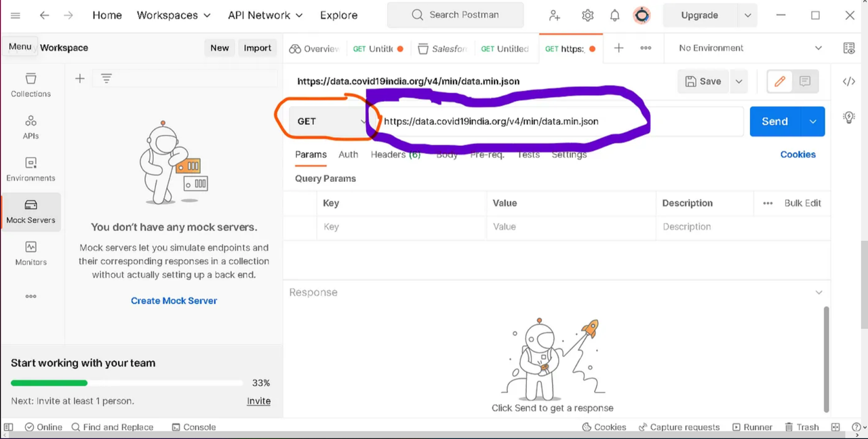Viewport: 868px width, 439px height.
Task: Expand the Save options dropdown
Action: pos(738,81)
